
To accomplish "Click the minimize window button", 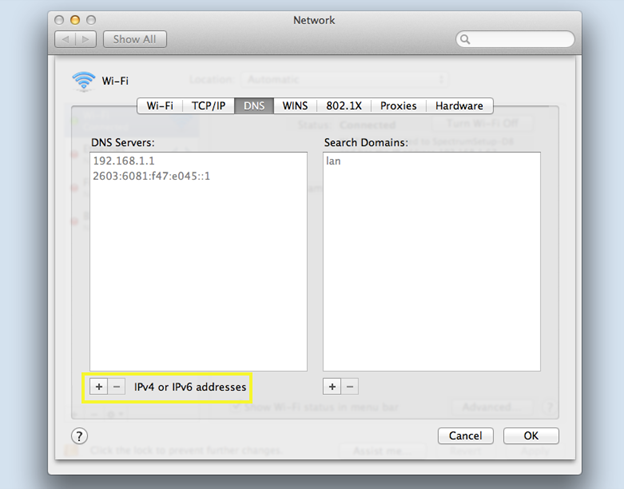I will (x=75, y=20).
